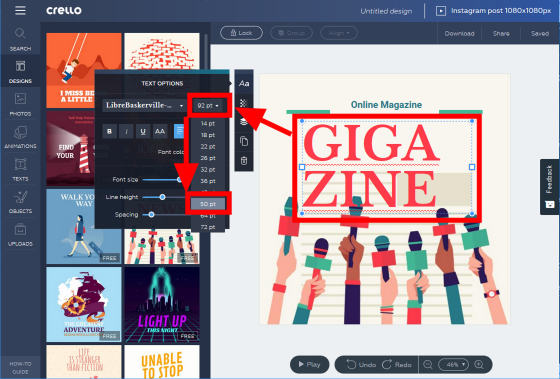This screenshot has height=379, width=560.
Task: Open the 46% zoom level dropdown
Action: pyautogui.click(x=453, y=364)
